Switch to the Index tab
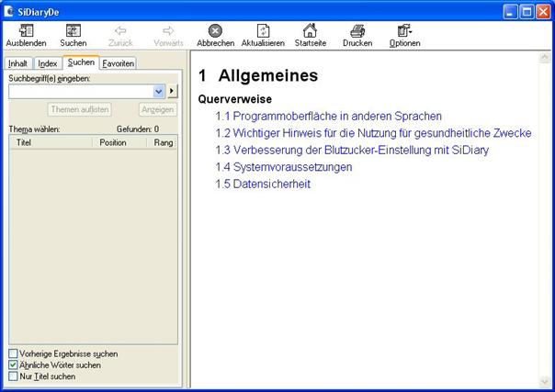This screenshot has height=392, width=555. [x=48, y=63]
